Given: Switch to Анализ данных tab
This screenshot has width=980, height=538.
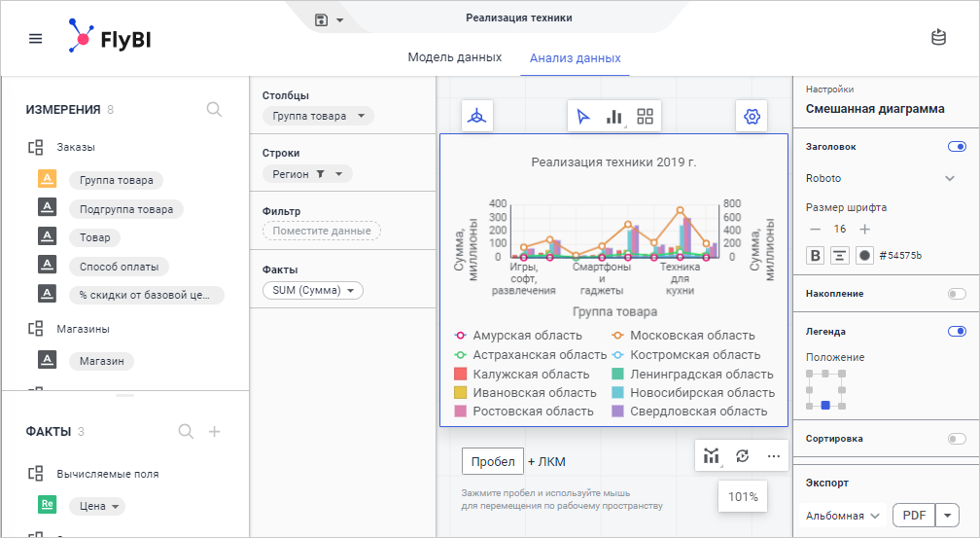Looking at the screenshot, I should click(x=575, y=57).
